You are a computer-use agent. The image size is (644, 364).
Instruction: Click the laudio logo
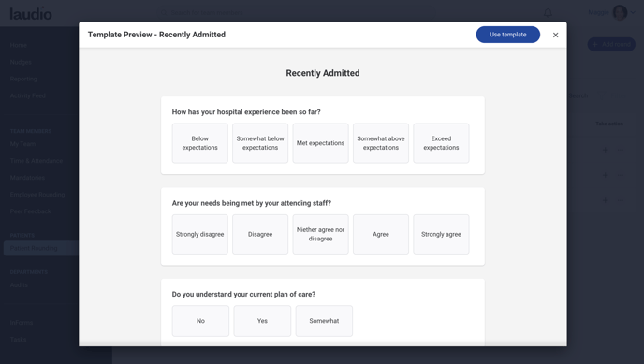[31, 13]
